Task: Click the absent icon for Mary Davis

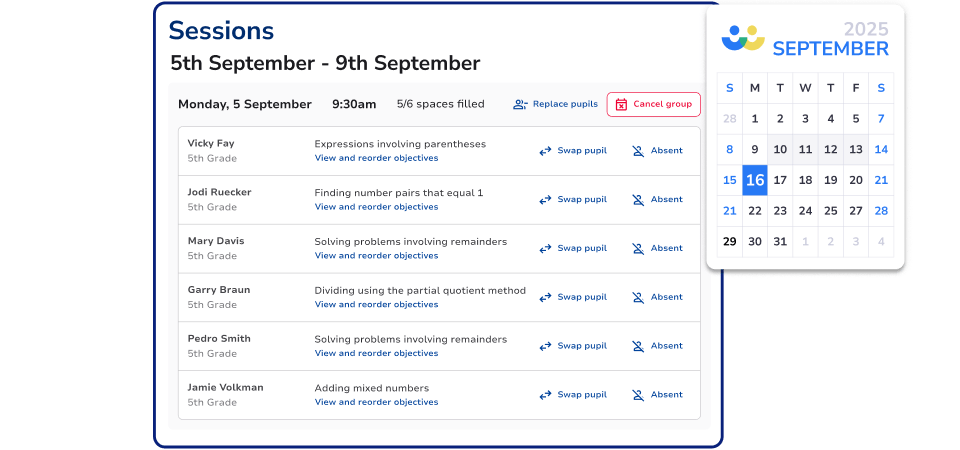Action: coord(638,248)
